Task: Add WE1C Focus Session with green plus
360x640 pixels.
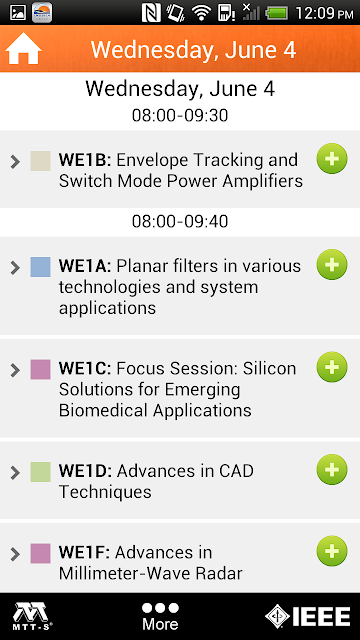Action: (x=332, y=367)
